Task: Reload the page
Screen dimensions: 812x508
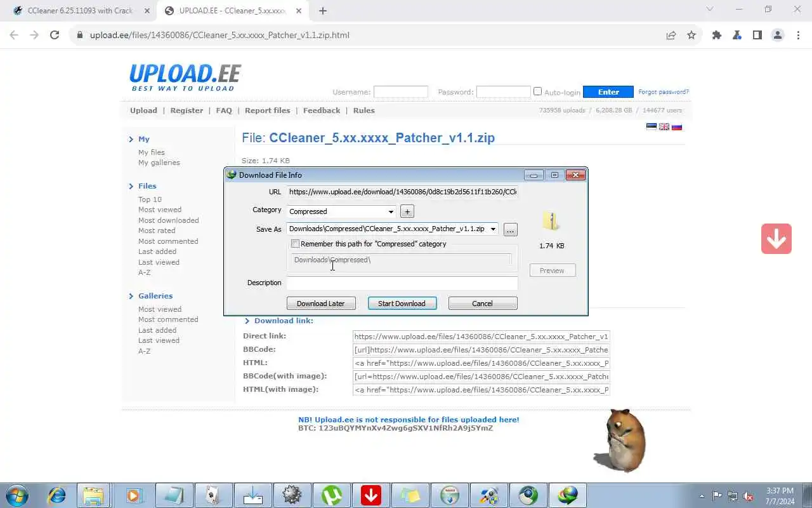Action: pyautogui.click(x=55, y=35)
